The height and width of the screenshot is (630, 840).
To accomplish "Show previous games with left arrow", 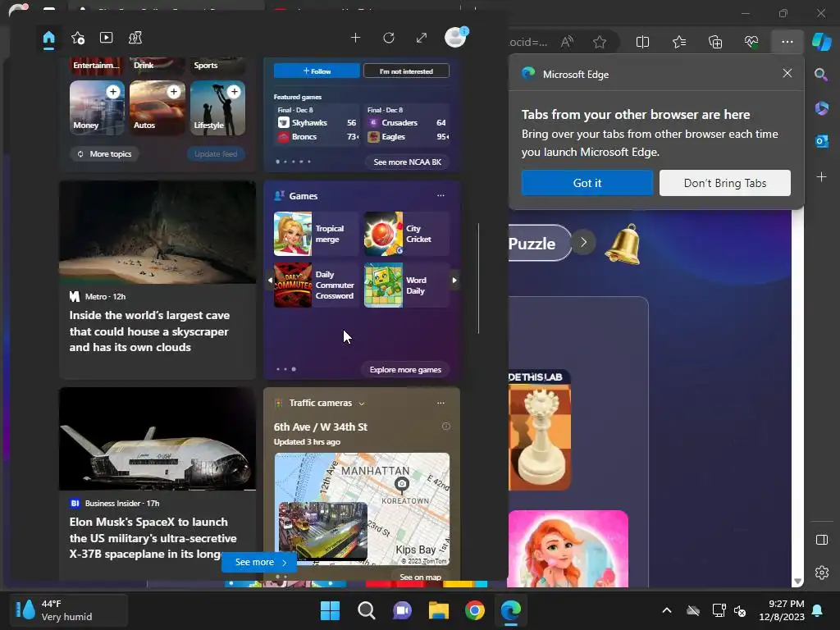I will click(269, 281).
